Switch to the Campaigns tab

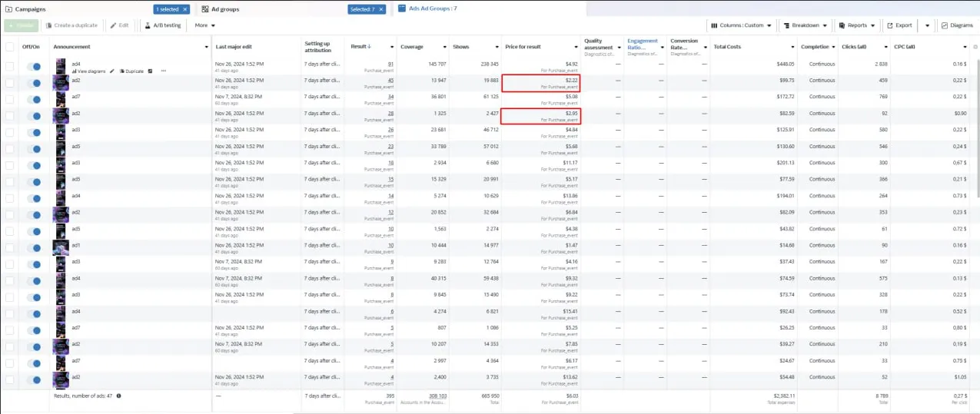31,9
